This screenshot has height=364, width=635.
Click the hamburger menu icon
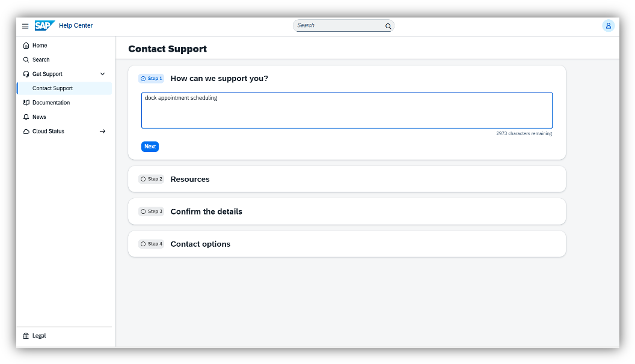pos(25,26)
